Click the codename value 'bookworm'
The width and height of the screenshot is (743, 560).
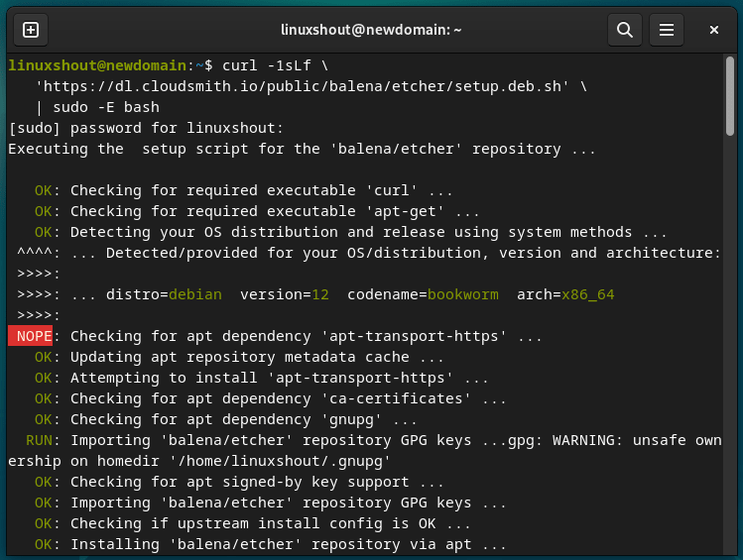coord(463,294)
